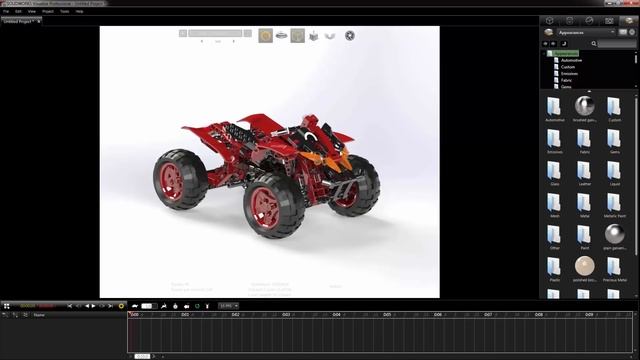Click the rabbit fast playback icon
The height and width of the screenshot is (360, 640).
pos(163,306)
